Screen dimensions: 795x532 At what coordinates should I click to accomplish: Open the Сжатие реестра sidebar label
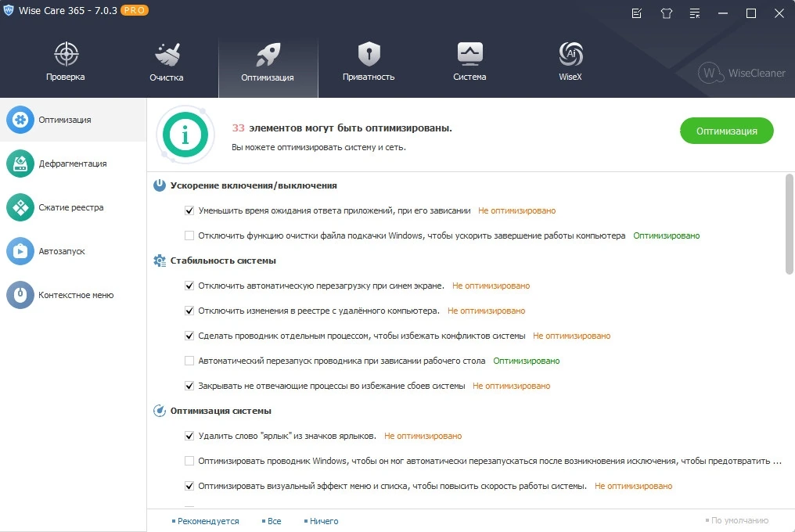pos(71,207)
